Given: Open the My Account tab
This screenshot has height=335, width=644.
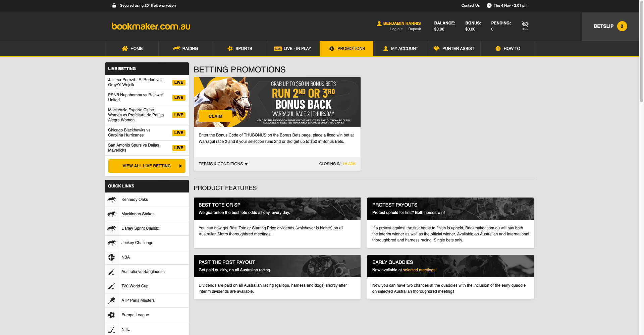Looking at the screenshot, I should (x=400, y=49).
